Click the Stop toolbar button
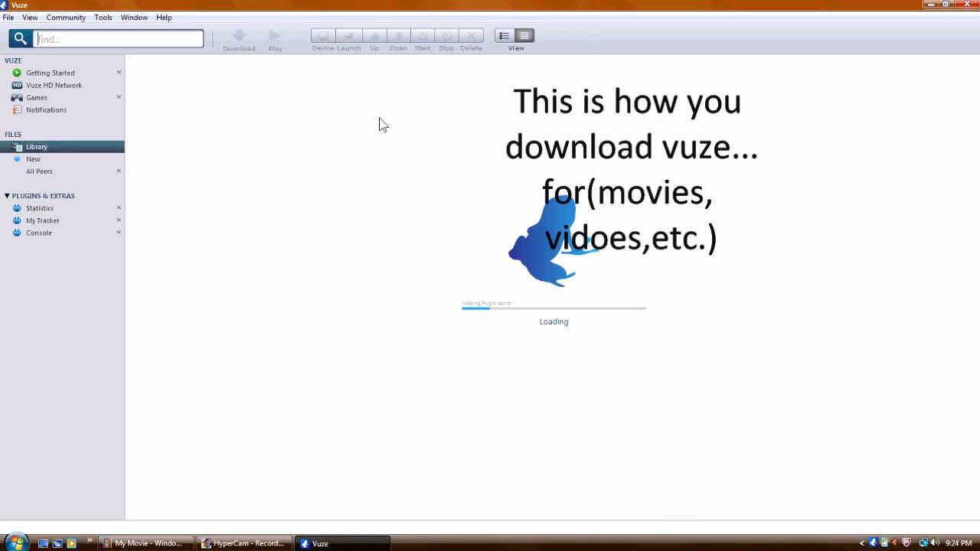 coord(446,36)
